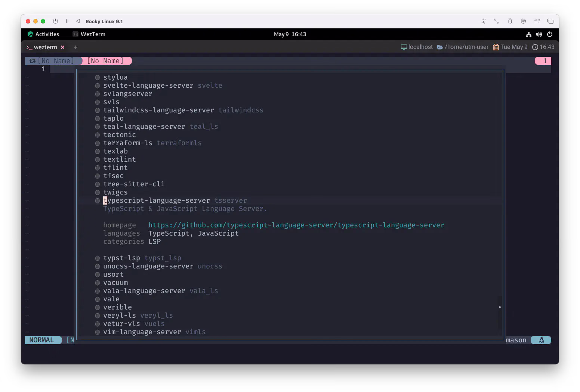The width and height of the screenshot is (580, 392).
Task: Click the resize display icon
Action: coord(496,21)
